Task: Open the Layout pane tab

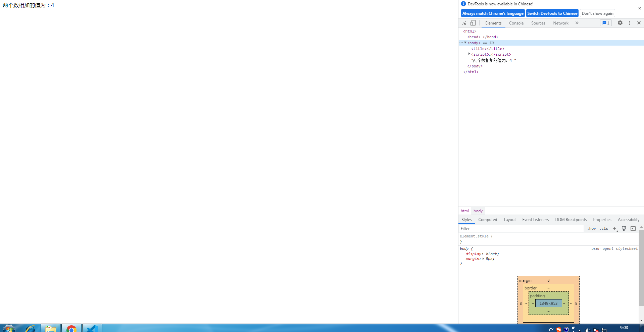Action: click(510, 220)
